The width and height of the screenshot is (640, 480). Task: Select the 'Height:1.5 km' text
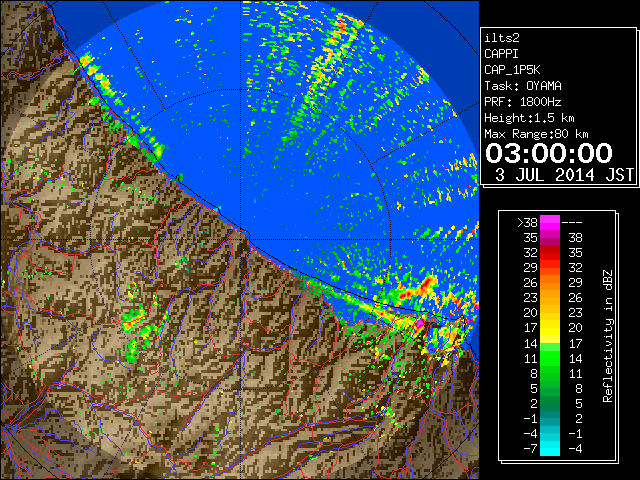pos(529,118)
